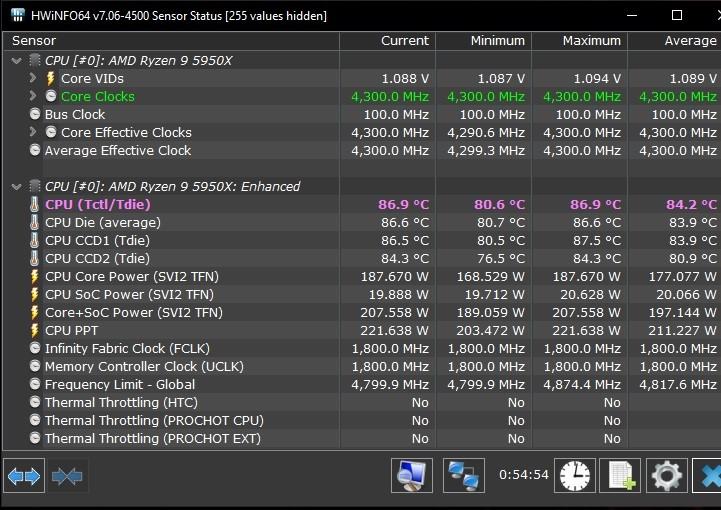Click the Minimum column header
Viewport: 721px width, 510px height.
[483, 41]
